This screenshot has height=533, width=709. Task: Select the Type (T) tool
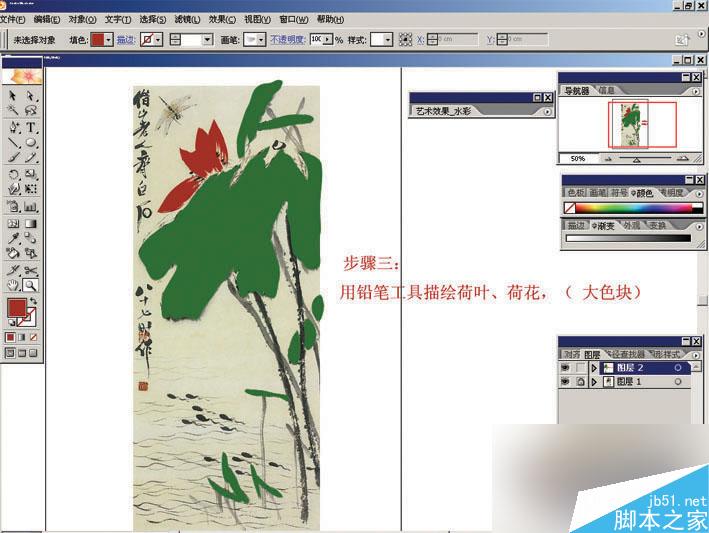click(30, 127)
